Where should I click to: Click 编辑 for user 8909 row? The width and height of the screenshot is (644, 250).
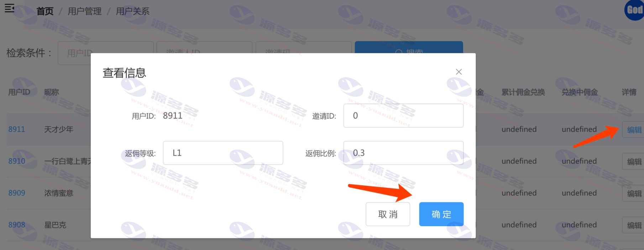(x=634, y=193)
